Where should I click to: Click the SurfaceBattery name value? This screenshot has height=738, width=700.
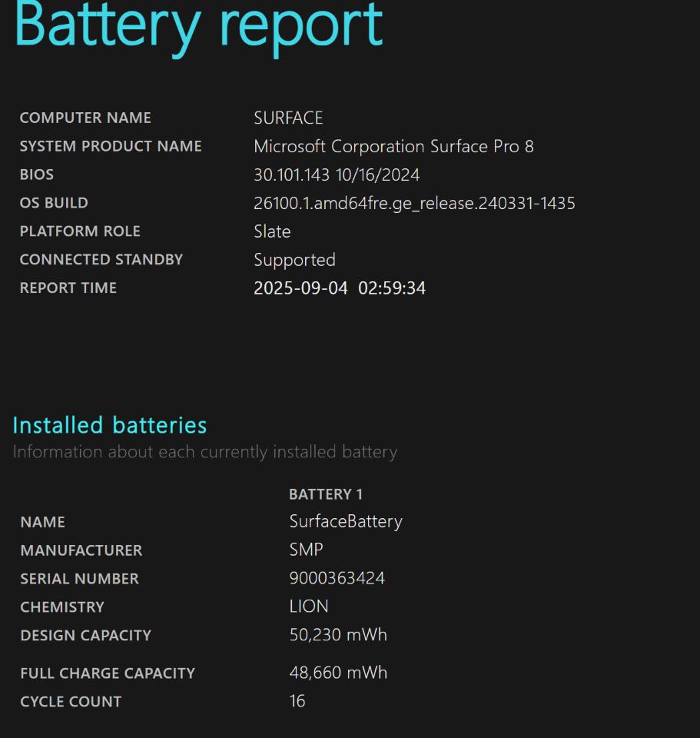click(x=346, y=521)
